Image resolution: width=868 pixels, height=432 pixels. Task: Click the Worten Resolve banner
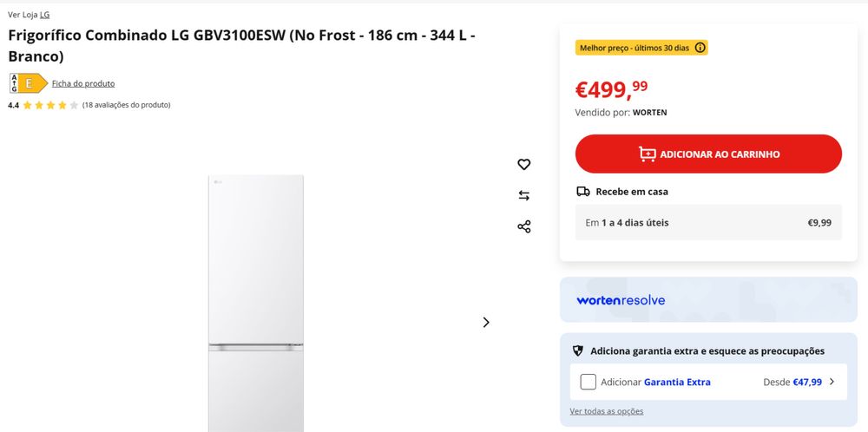(x=707, y=300)
